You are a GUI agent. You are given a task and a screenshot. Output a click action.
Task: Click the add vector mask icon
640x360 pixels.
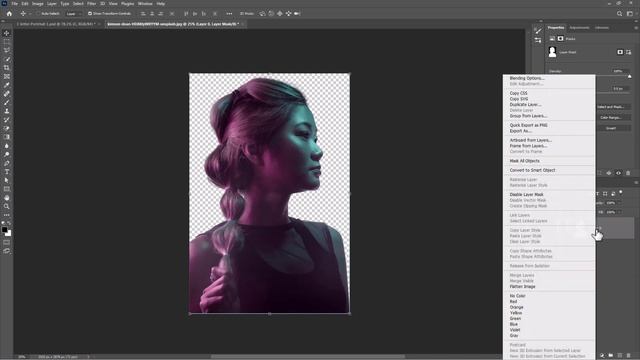tap(629, 52)
